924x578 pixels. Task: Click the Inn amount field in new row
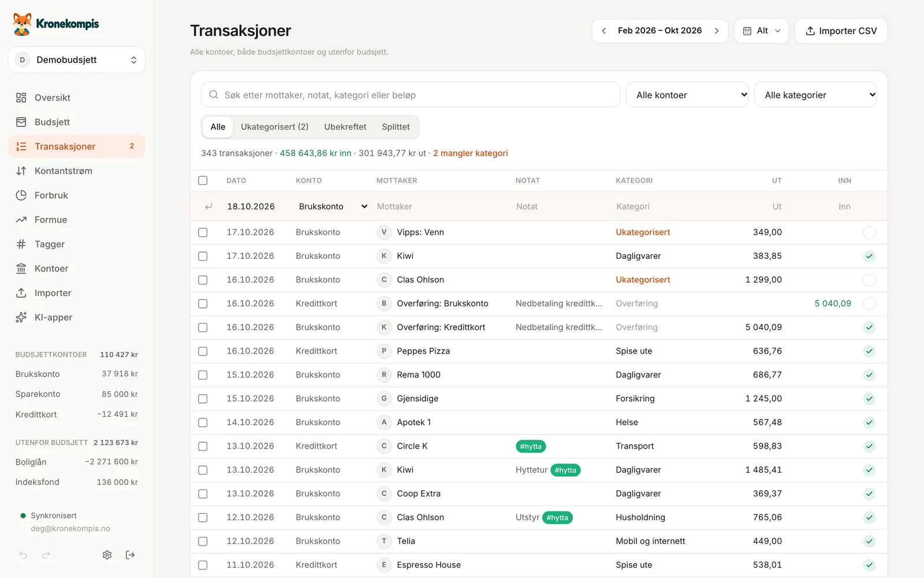click(x=823, y=206)
